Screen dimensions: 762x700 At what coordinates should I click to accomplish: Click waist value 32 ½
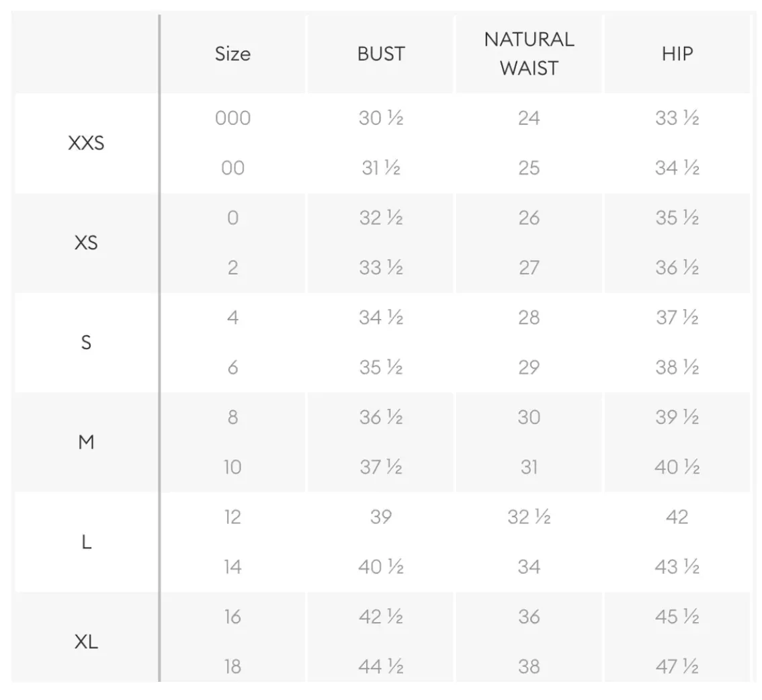click(x=530, y=517)
